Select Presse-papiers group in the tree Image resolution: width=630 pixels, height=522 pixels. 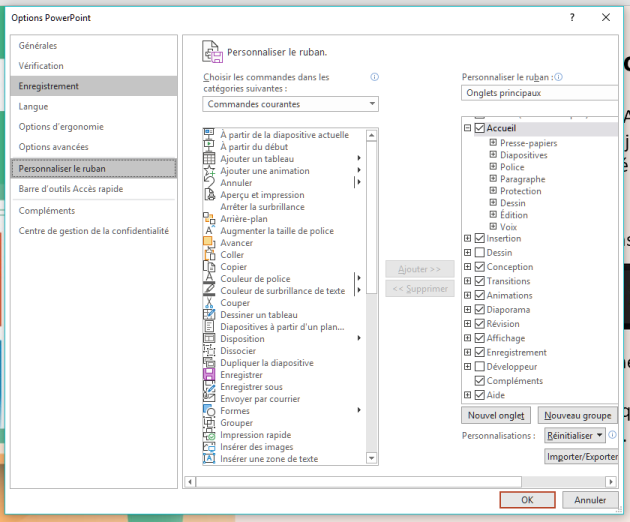click(529, 143)
